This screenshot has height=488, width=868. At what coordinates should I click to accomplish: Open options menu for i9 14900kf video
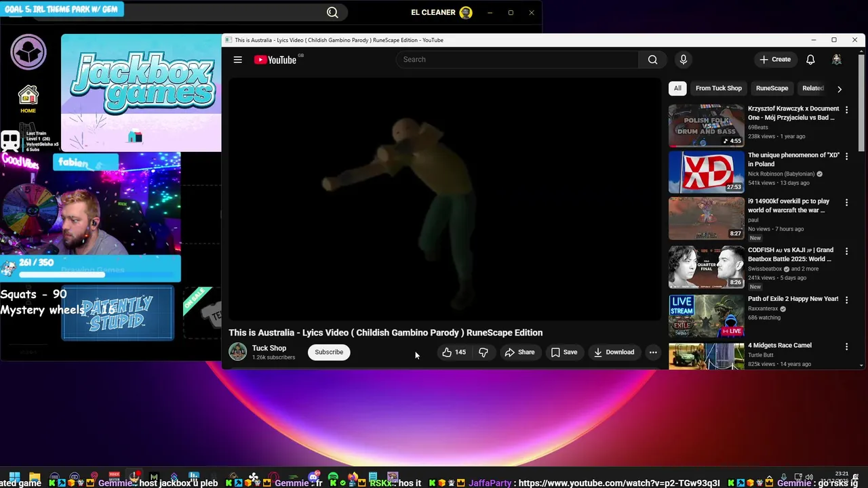click(846, 203)
